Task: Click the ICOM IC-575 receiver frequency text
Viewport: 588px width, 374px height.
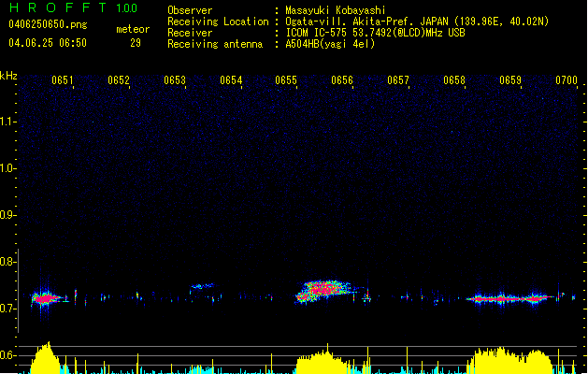Action: click(x=376, y=33)
